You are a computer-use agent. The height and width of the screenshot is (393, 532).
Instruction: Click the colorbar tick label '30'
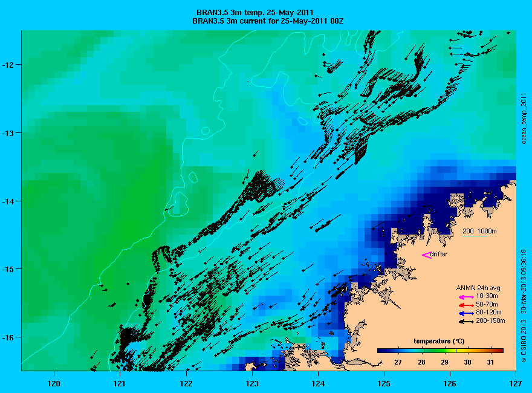467,362
